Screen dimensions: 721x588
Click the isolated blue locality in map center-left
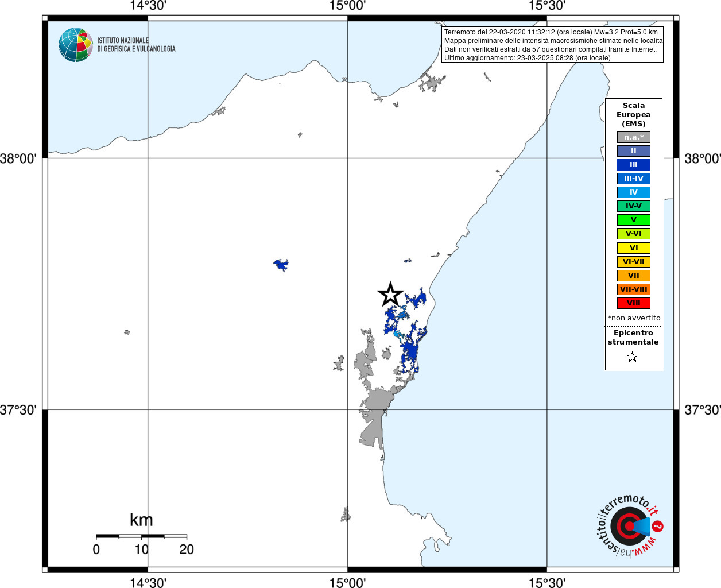281,265
